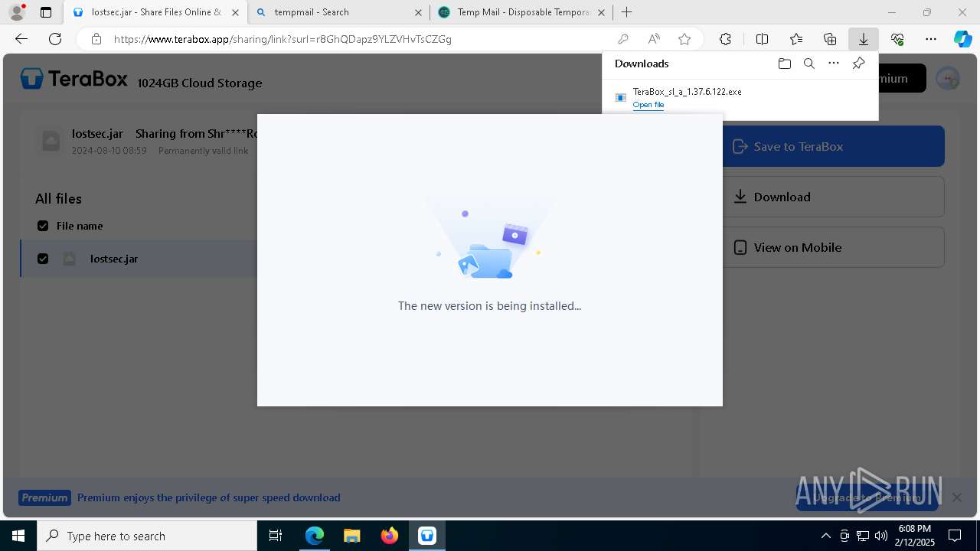Open a new browser tab

coord(626,12)
